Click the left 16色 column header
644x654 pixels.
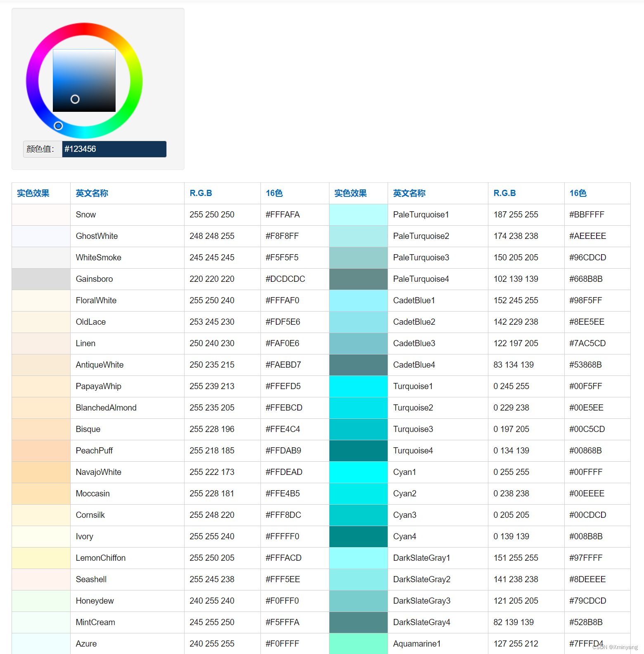(x=274, y=193)
